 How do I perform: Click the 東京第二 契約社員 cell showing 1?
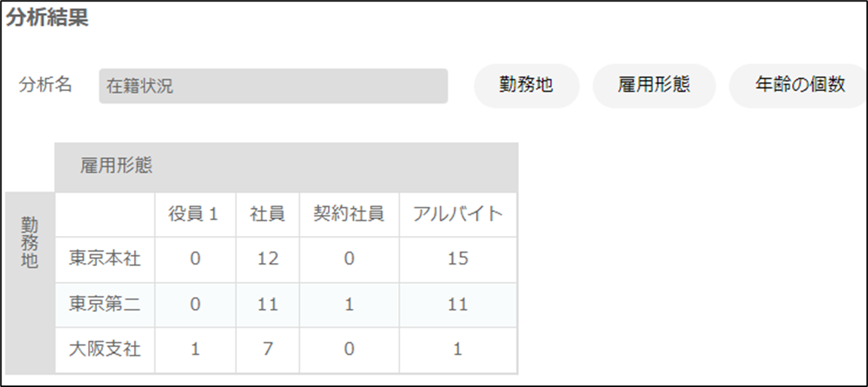tap(349, 305)
